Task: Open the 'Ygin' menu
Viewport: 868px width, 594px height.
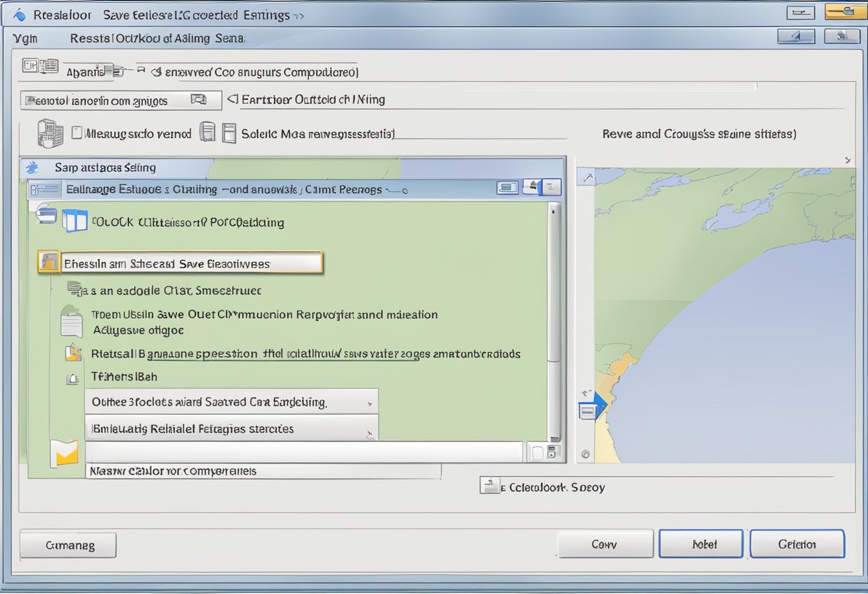Action: click(x=24, y=39)
